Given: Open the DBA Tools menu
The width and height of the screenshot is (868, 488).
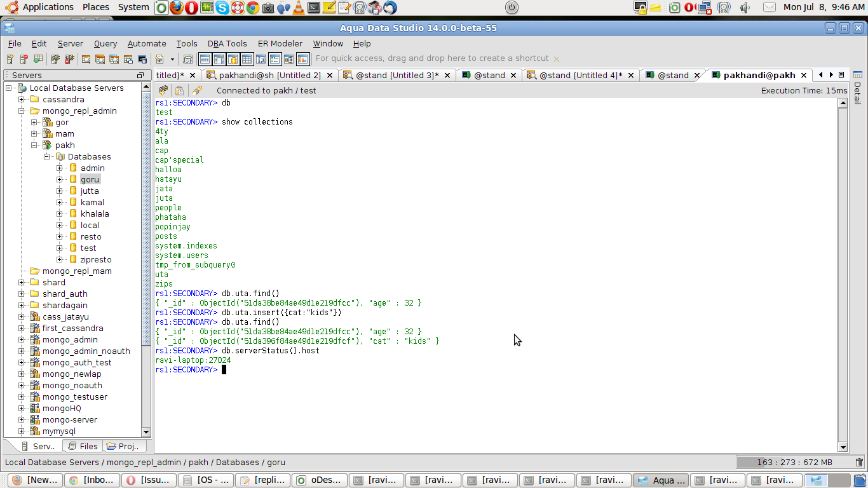Looking at the screenshot, I should [227, 43].
